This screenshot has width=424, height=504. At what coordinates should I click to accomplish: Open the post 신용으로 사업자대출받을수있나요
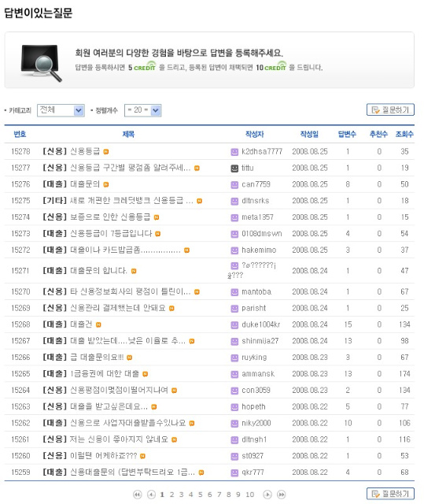pos(127,423)
